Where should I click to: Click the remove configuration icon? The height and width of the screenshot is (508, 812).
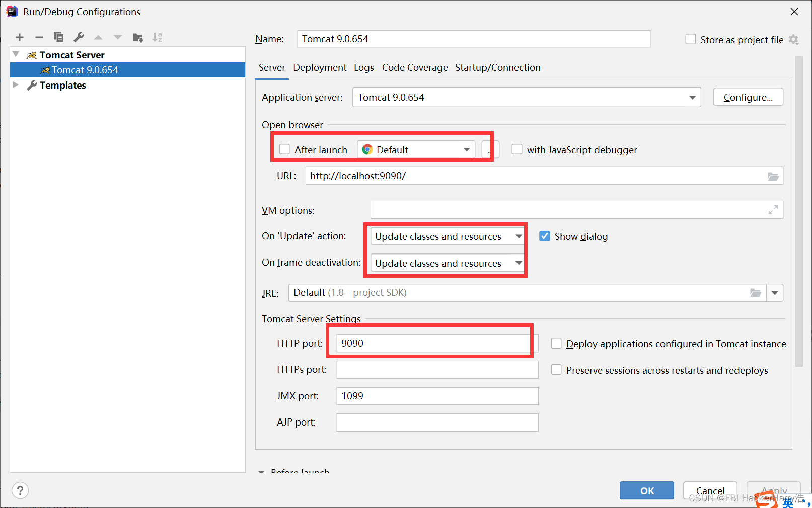tap(39, 37)
